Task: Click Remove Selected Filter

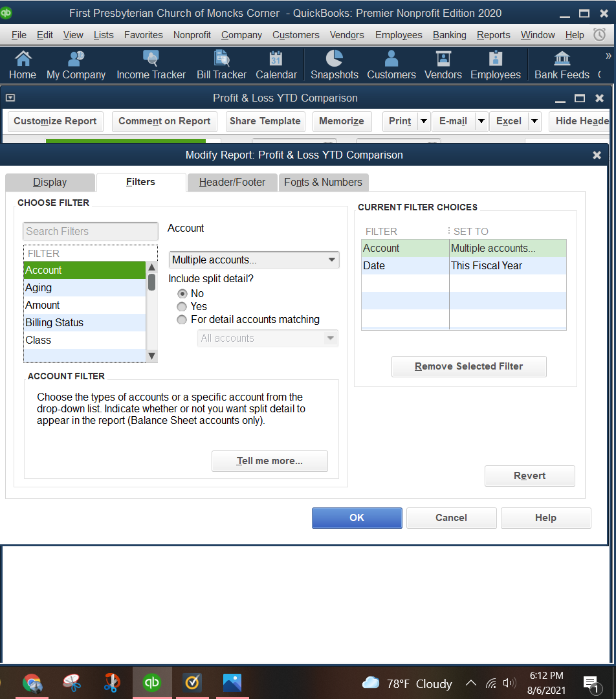Action: point(468,366)
